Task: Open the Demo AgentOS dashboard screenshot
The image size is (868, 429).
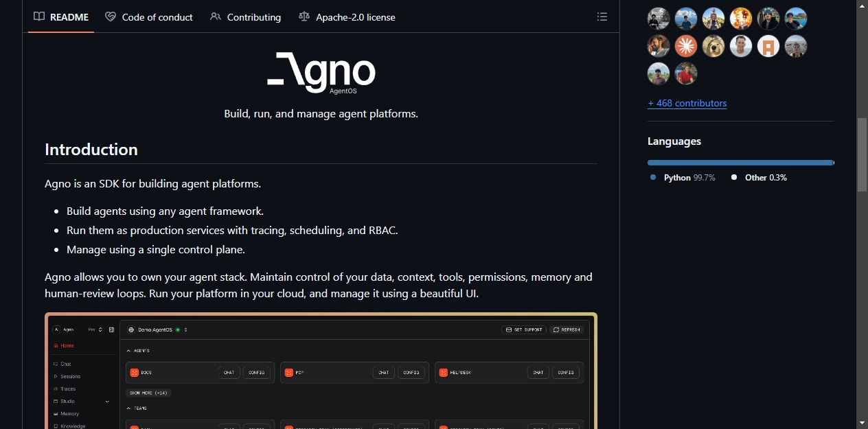Action: click(x=321, y=371)
